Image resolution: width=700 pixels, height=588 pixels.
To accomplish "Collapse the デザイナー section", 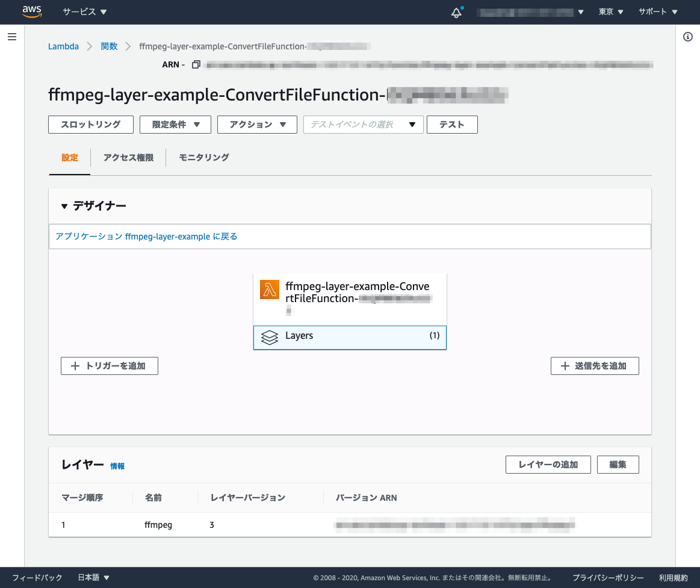I will click(x=64, y=205).
